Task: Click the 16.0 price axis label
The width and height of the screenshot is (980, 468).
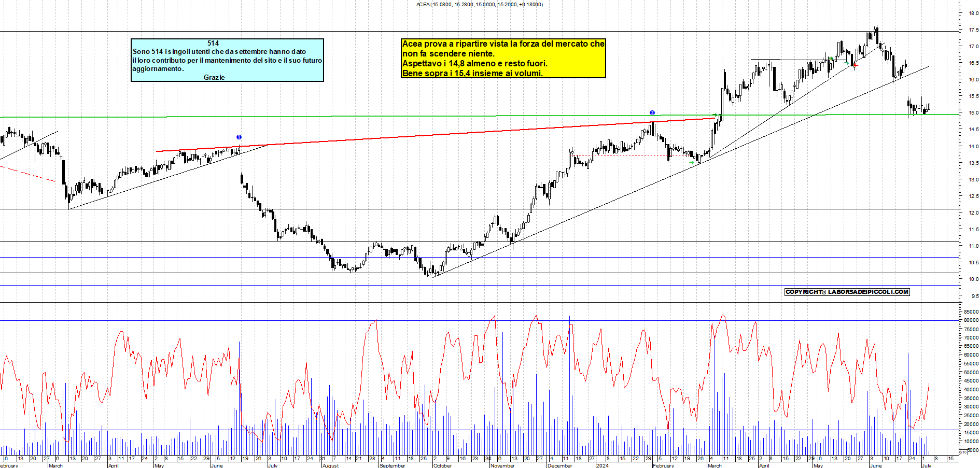Action: [973, 80]
